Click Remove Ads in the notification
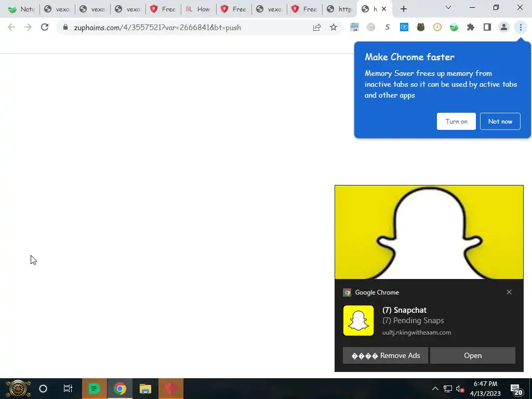The image size is (532, 399). [x=385, y=355]
